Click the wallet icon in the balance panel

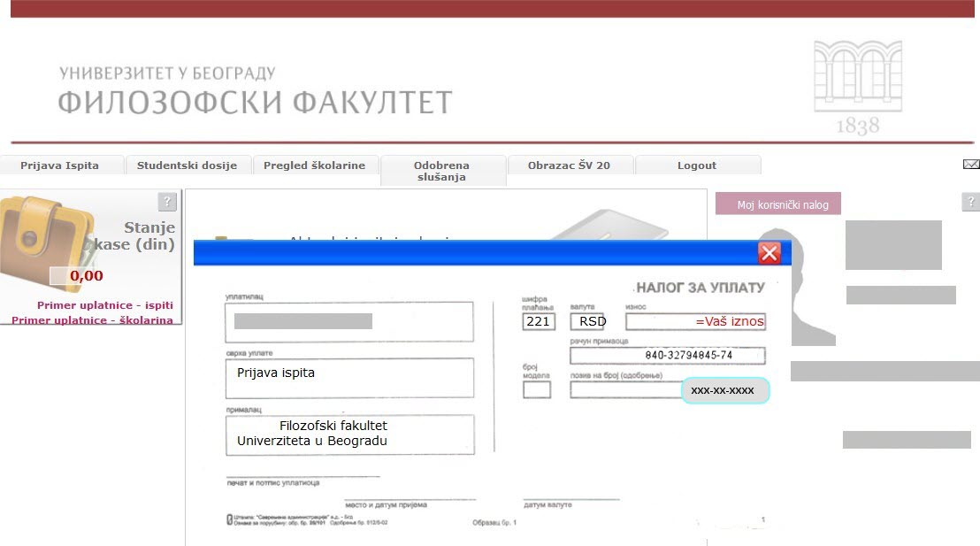point(44,237)
